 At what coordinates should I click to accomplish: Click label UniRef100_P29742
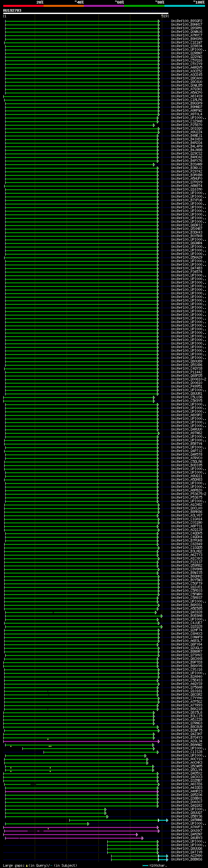(x=187, y=172)
